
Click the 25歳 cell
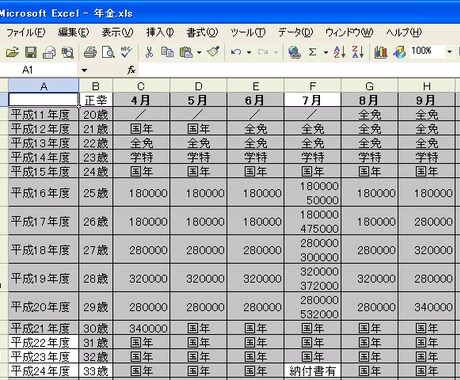(x=96, y=193)
